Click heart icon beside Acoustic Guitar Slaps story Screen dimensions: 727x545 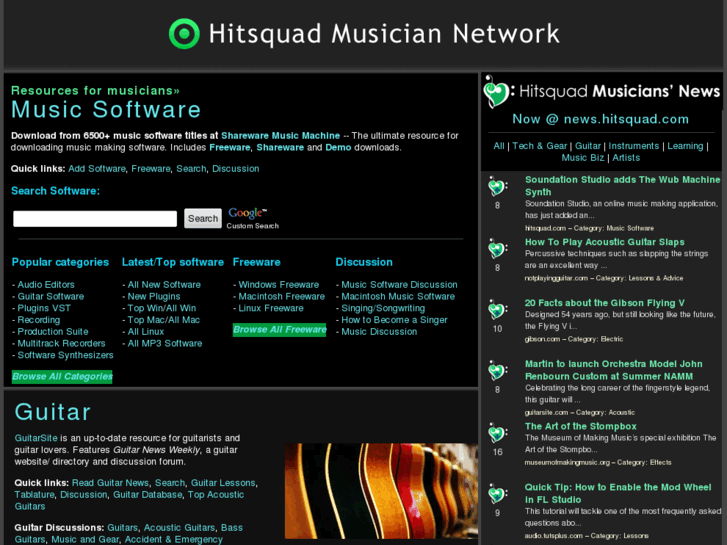point(497,249)
